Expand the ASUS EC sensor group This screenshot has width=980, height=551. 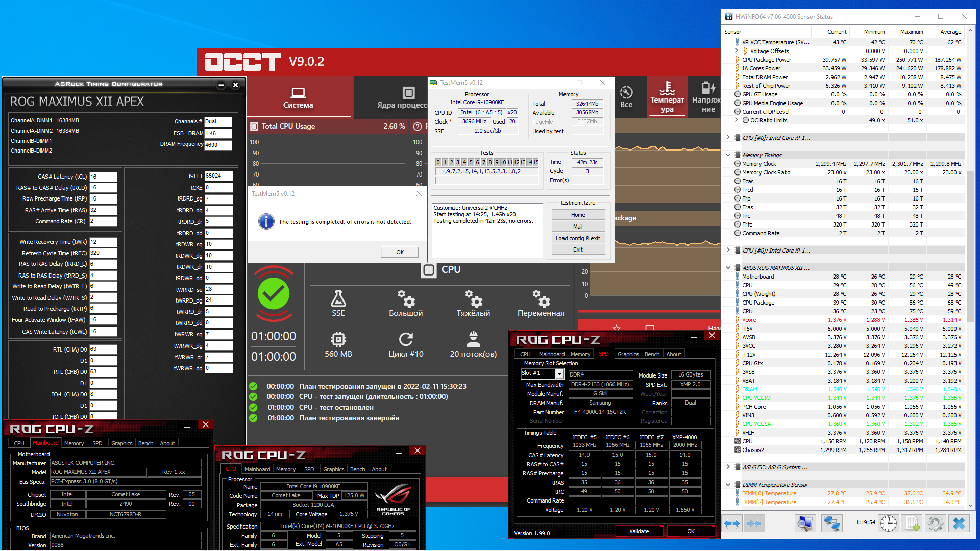click(728, 467)
